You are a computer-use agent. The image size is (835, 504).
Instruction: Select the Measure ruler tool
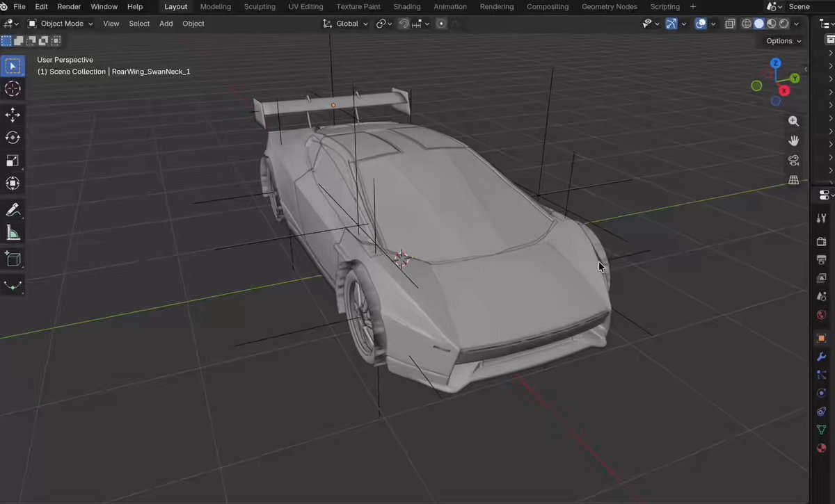(x=13, y=233)
